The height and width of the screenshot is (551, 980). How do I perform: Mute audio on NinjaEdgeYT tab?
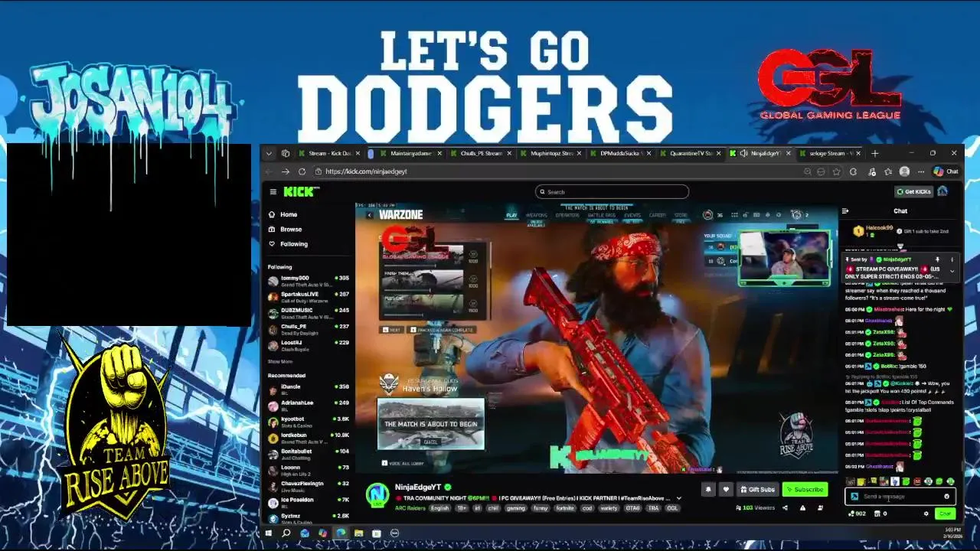point(743,153)
